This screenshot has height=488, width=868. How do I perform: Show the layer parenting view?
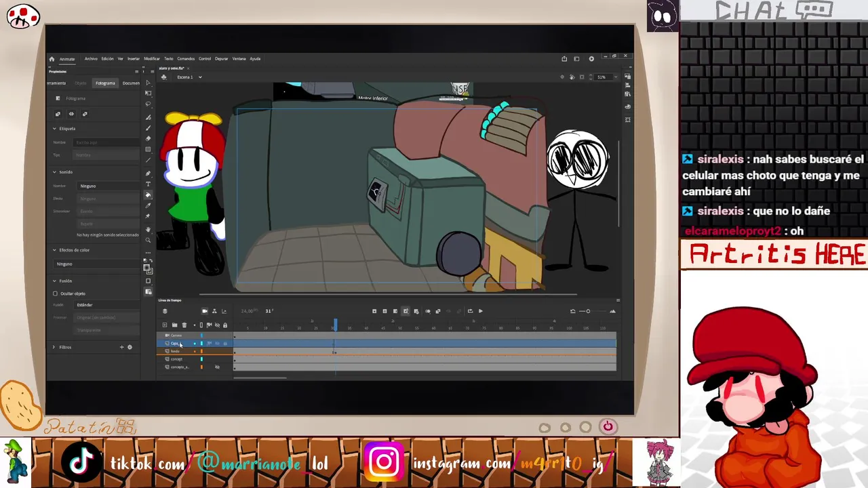214,311
